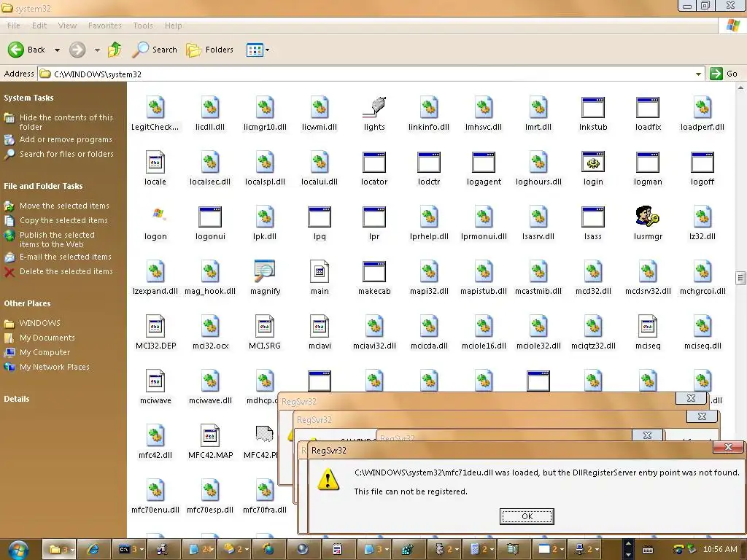This screenshot has height=560, width=747.
Task: Select the LegitCheck file icon
Action: point(155,107)
